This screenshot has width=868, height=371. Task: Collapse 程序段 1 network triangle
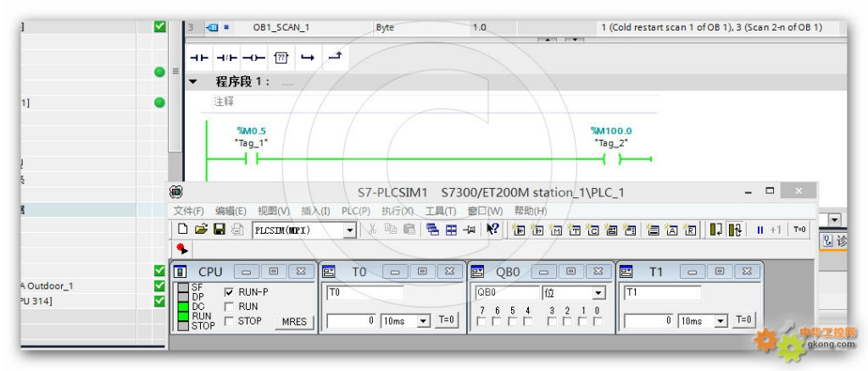193,82
